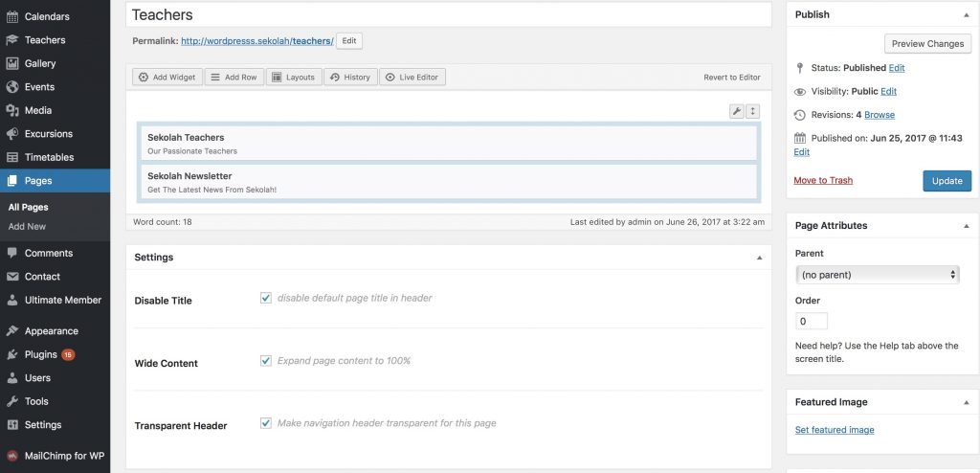Collapse the Settings panel
This screenshot has width=980, height=473.
pos(759,258)
